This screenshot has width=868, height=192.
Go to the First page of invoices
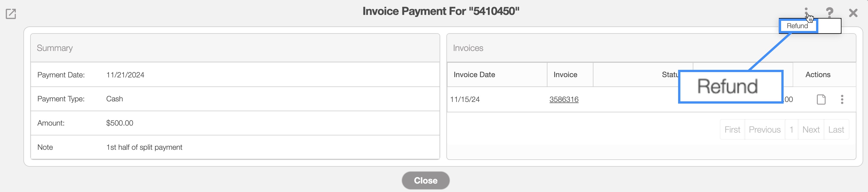(732, 130)
